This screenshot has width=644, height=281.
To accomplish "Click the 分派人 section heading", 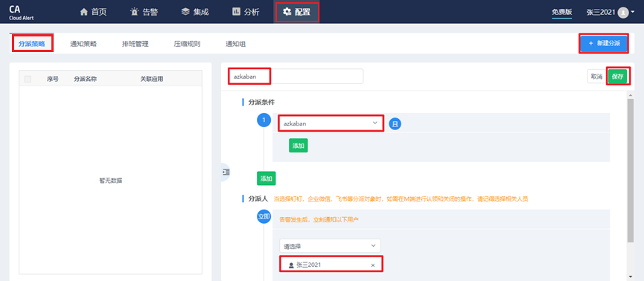I will [258, 198].
